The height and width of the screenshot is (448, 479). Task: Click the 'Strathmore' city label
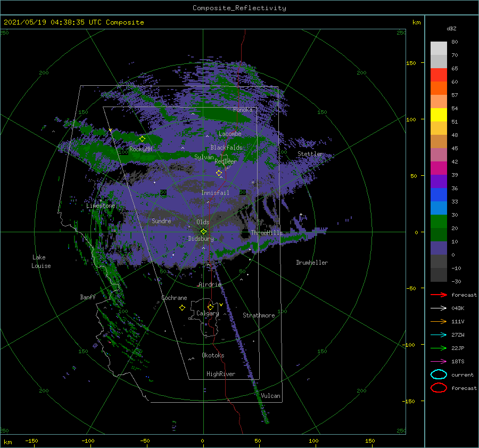coord(259,315)
